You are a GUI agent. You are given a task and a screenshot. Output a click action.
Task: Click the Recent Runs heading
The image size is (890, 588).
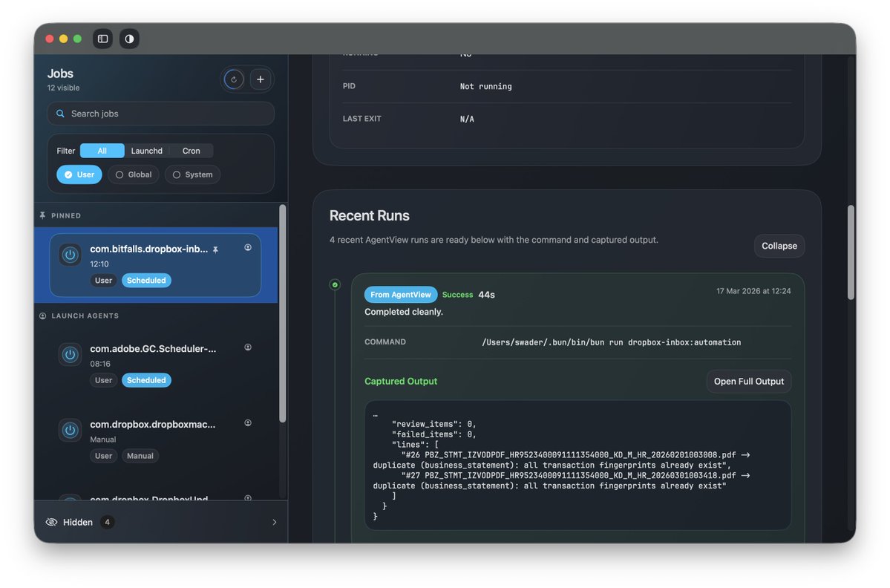click(370, 216)
